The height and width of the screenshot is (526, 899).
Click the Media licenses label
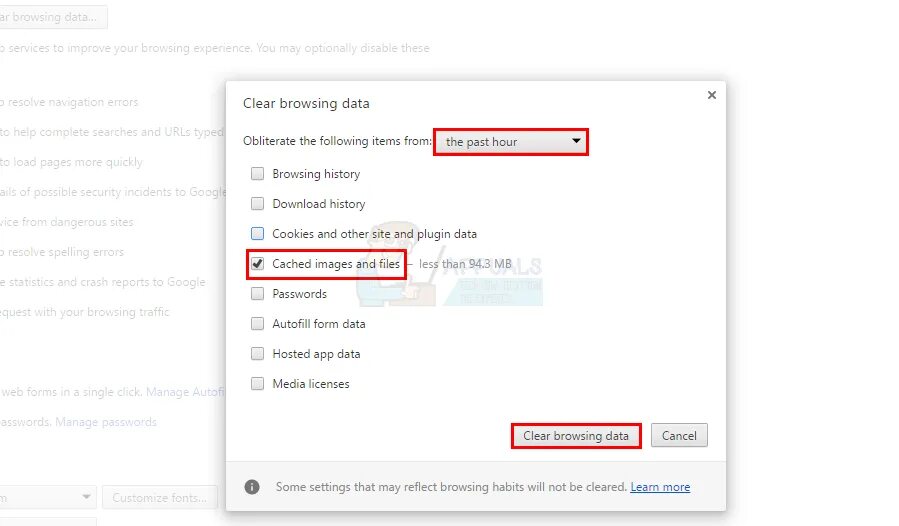point(311,384)
